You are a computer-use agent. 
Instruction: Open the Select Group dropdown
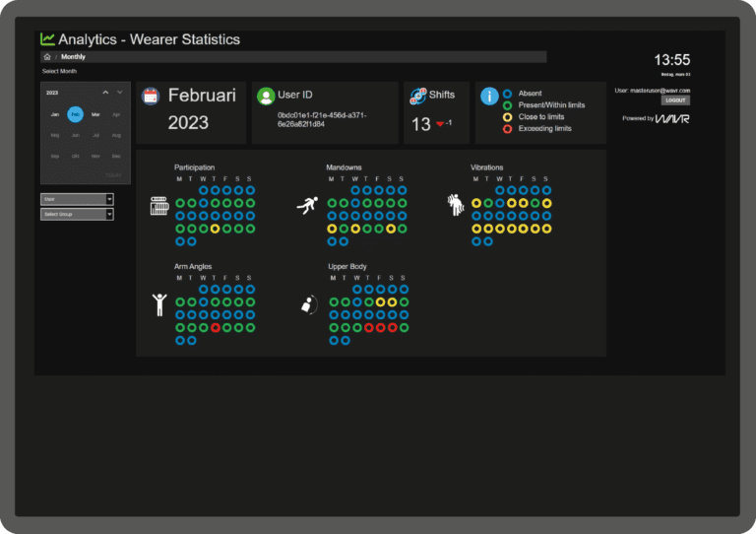pos(77,214)
